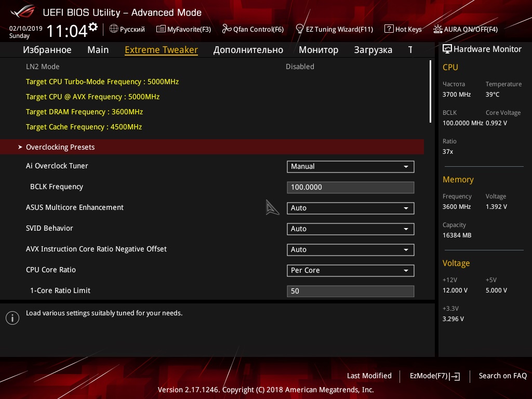
Task: Open AVX Instruction Core Ratio Negative Offset dropdown
Action: click(x=351, y=250)
